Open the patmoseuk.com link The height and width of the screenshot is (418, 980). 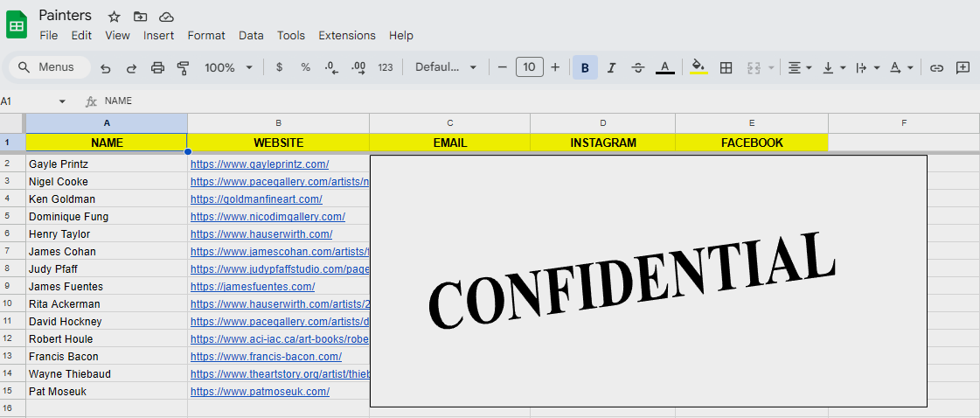260,392
